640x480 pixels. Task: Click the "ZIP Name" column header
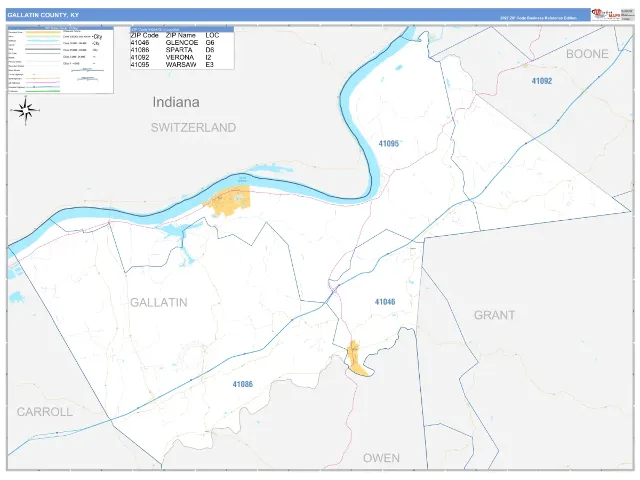[x=180, y=36]
